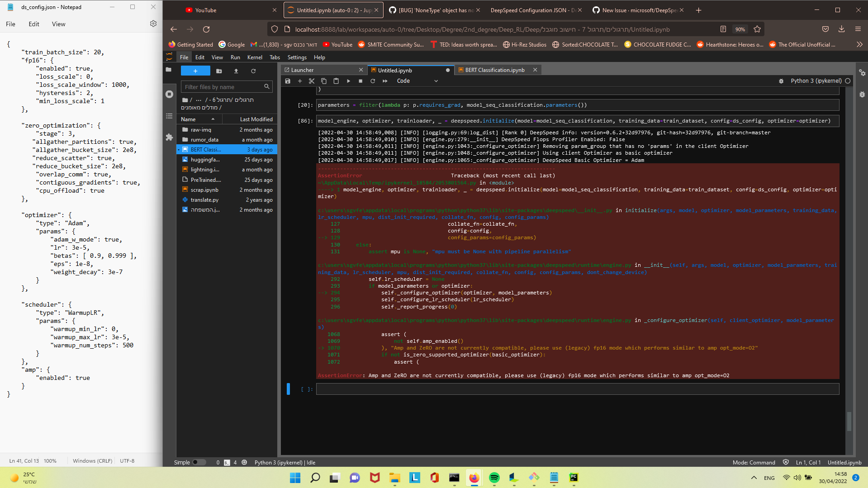The image size is (868, 488).
Task: Expand the bookmarks overflow chevron
Action: [859, 44]
